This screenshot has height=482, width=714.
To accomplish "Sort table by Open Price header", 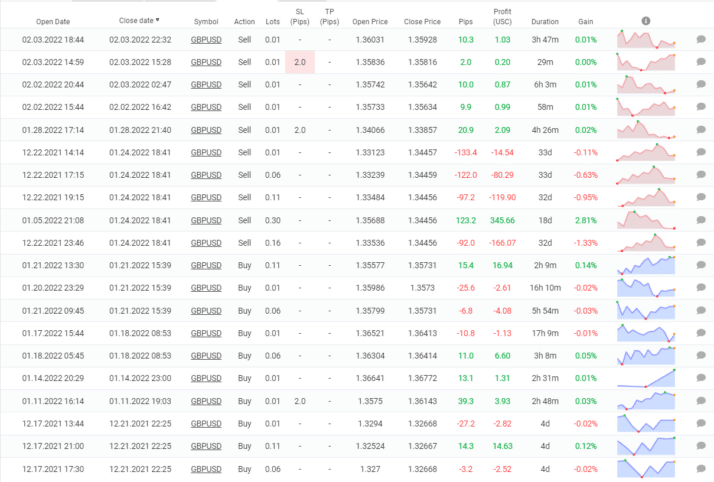I will tap(370, 21).
